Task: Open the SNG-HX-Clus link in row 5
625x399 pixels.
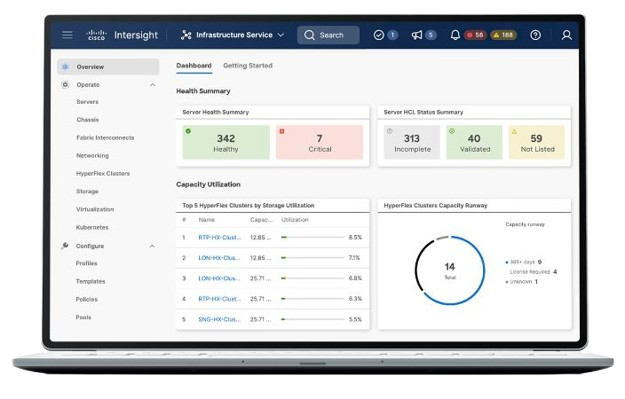Action: click(x=219, y=319)
